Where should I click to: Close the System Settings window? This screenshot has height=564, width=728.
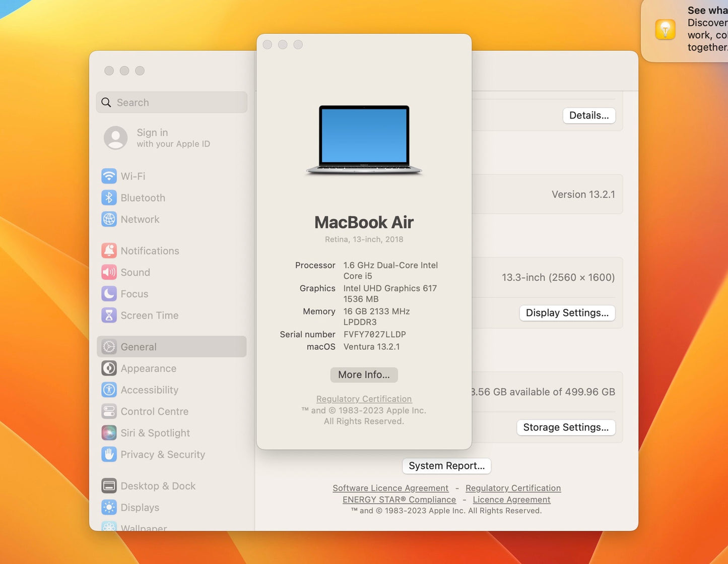(x=109, y=71)
